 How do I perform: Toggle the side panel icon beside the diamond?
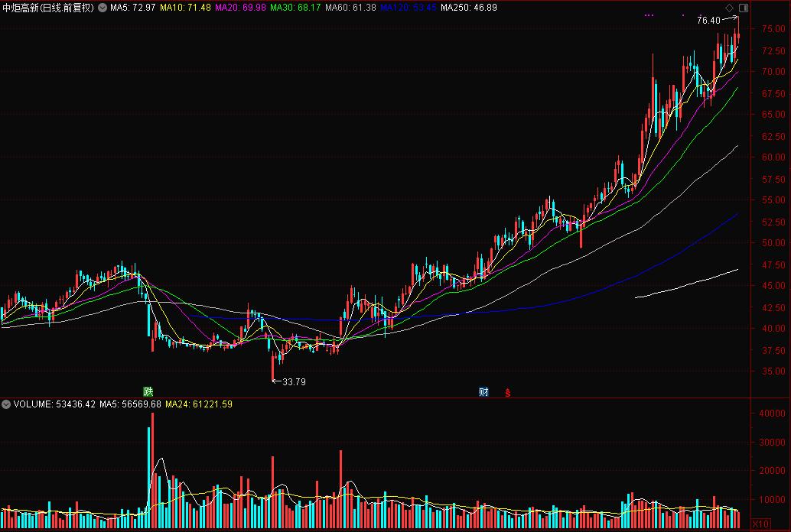[744, 8]
